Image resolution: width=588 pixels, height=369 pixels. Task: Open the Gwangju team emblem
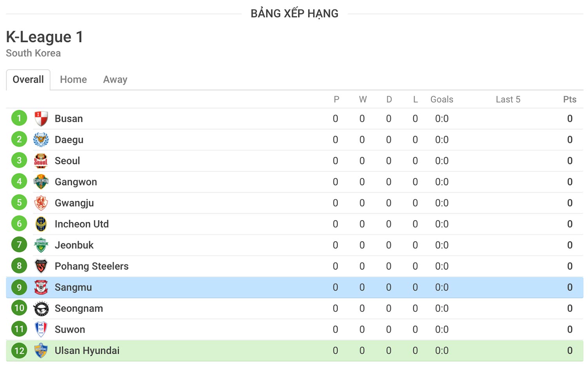pyautogui.click(x=41, y=203)
